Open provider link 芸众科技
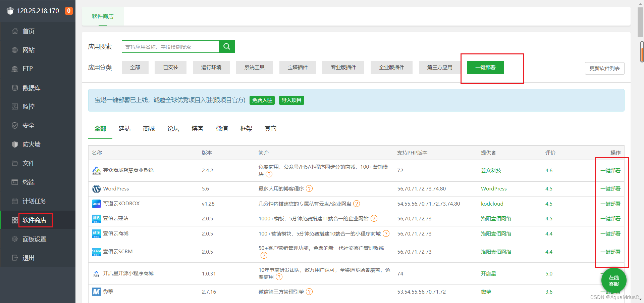This screenshot has height=303, width=644. point(491,171)
